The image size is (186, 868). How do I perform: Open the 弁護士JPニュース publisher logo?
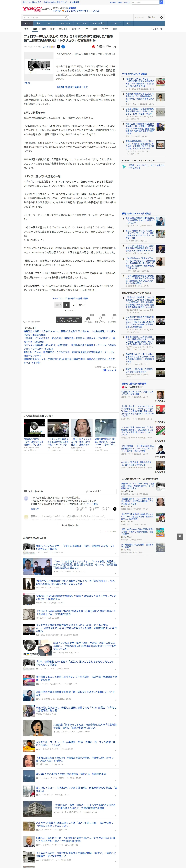click(x=104, y=47)
